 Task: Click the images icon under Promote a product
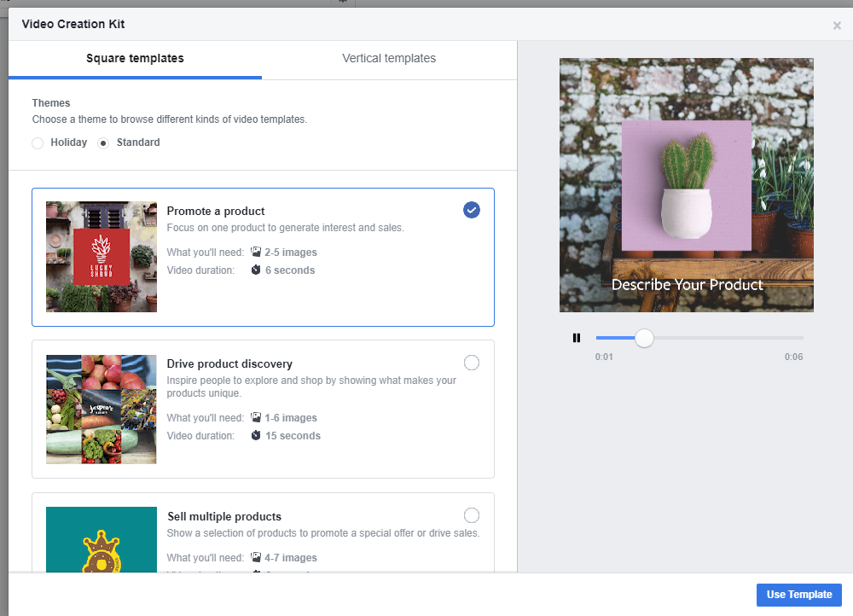(256, 253)
